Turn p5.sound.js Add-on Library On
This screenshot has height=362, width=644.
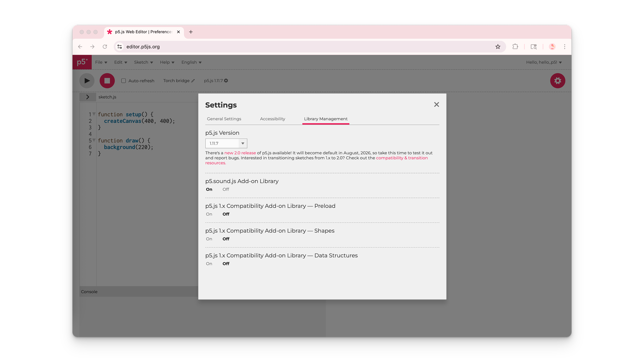(209, 189)
